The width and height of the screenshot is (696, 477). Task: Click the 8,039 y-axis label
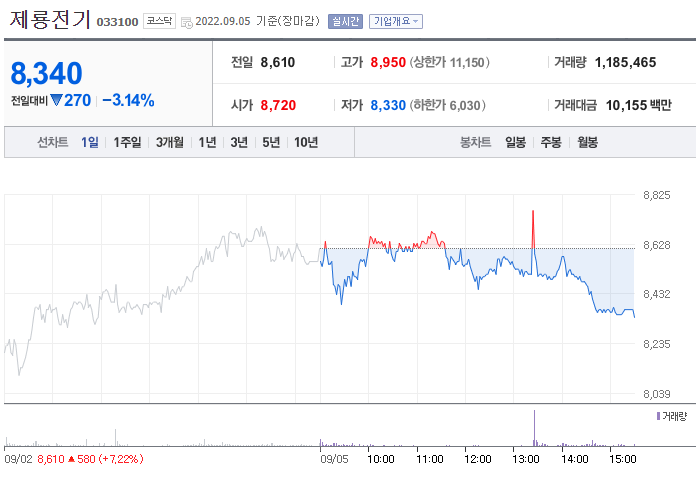[x=656, y=394]
